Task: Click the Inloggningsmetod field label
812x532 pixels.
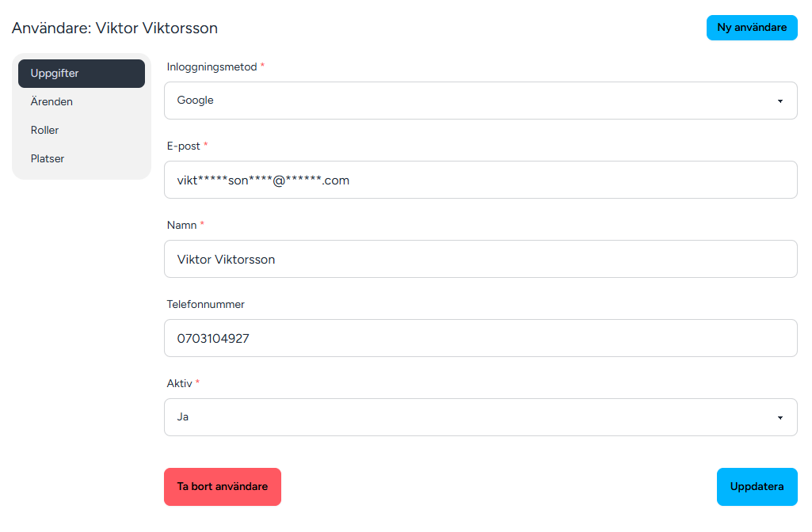Action: (x=212, y=67)
